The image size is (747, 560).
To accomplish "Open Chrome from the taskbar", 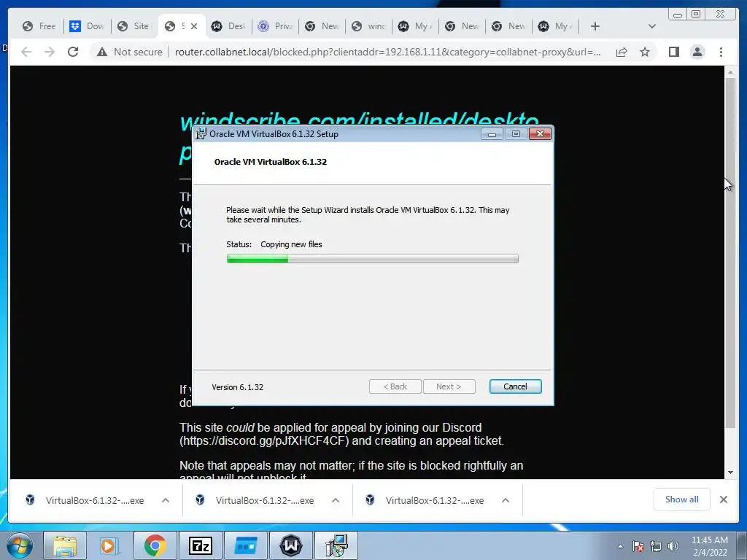I will [155, 545].
